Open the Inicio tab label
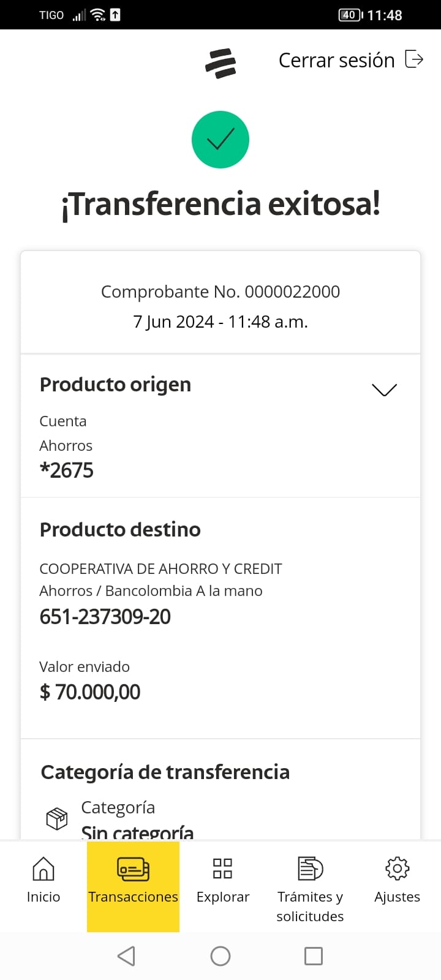 (x=43, y=897)
